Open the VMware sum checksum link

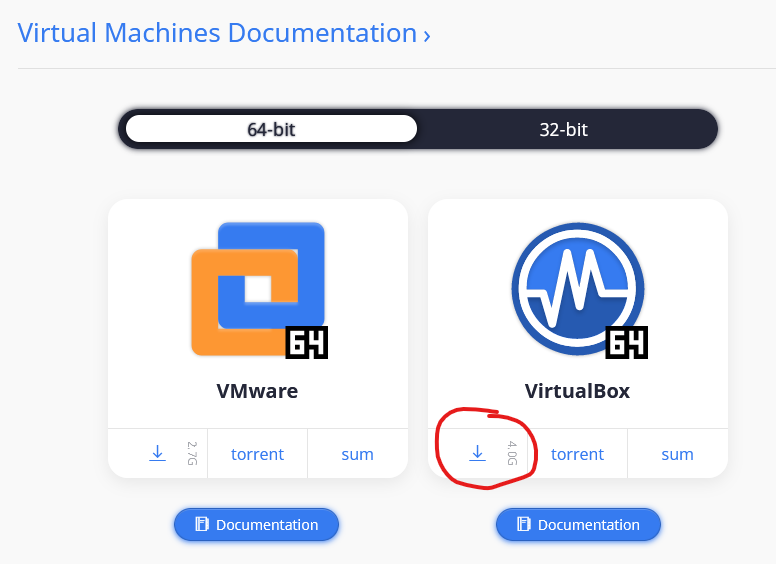(x=357, y=454)
